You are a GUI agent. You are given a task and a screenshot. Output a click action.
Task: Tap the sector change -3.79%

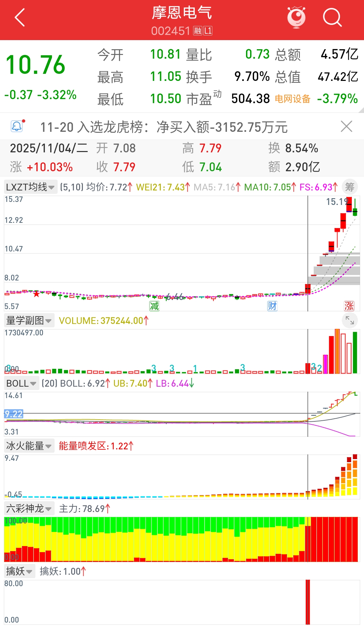coord(337,99)
